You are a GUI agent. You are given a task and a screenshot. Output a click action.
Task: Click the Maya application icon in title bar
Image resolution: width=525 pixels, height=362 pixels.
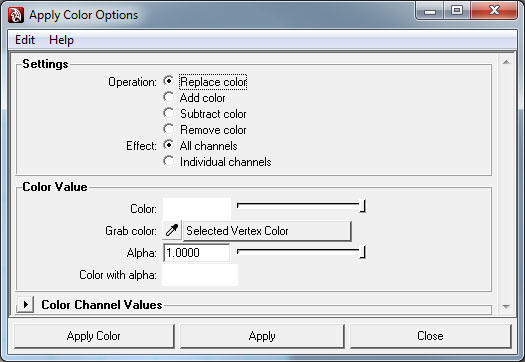tap(16, 15)
